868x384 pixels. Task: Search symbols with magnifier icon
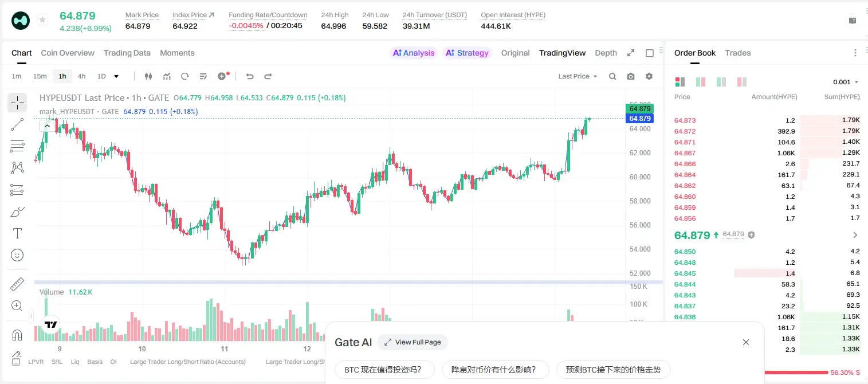(612, 76)
